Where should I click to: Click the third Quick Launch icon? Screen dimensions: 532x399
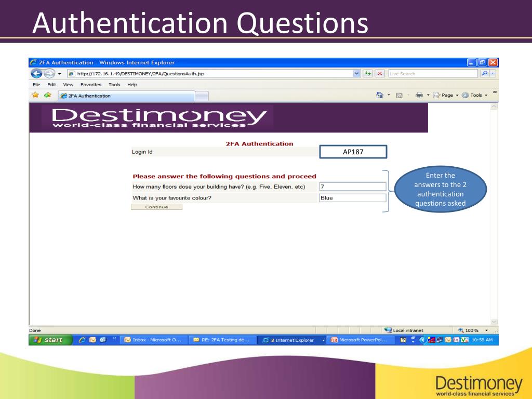(103, 340)
